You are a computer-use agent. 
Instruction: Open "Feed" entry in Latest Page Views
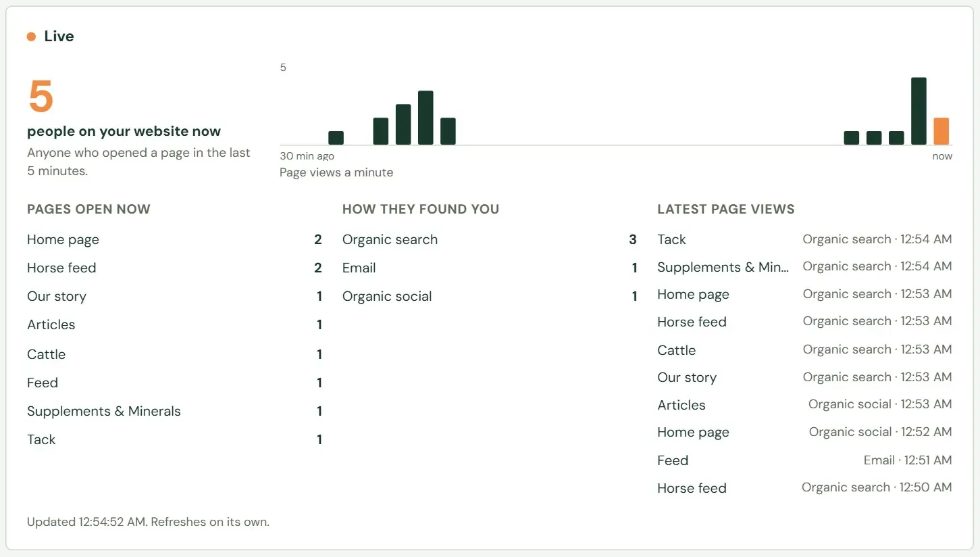click(x=673, y=460)
